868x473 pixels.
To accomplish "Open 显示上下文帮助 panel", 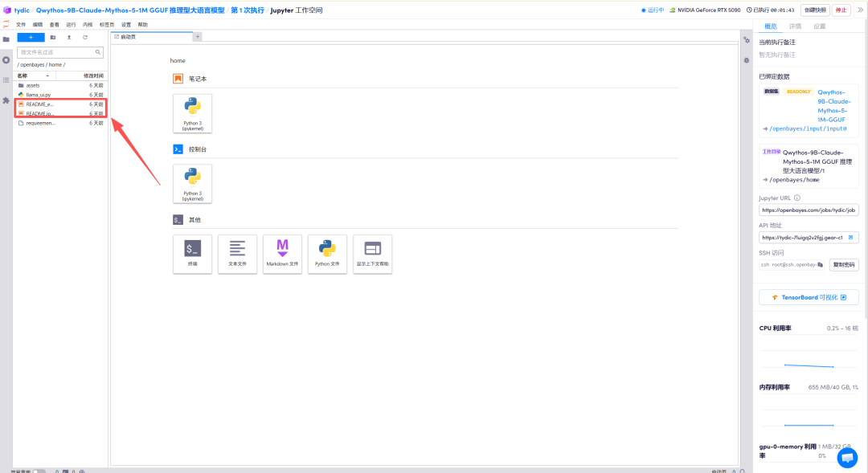I will tap(373, 254).
